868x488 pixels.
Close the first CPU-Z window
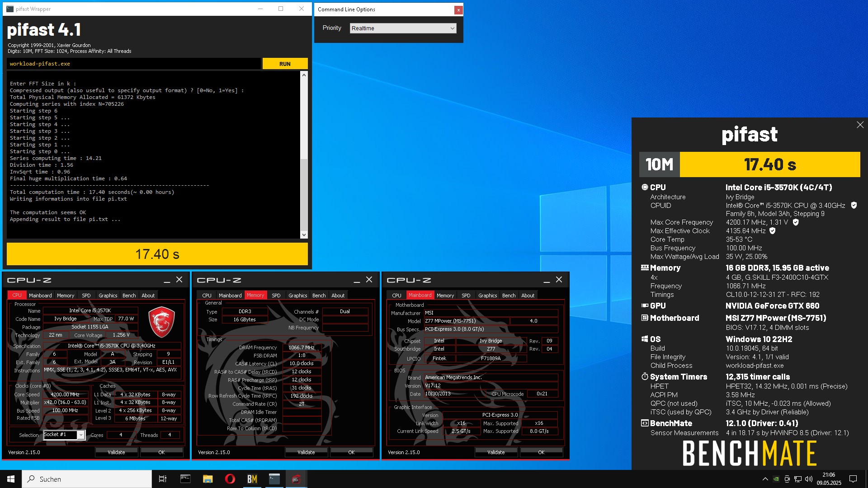pos(179,280)
